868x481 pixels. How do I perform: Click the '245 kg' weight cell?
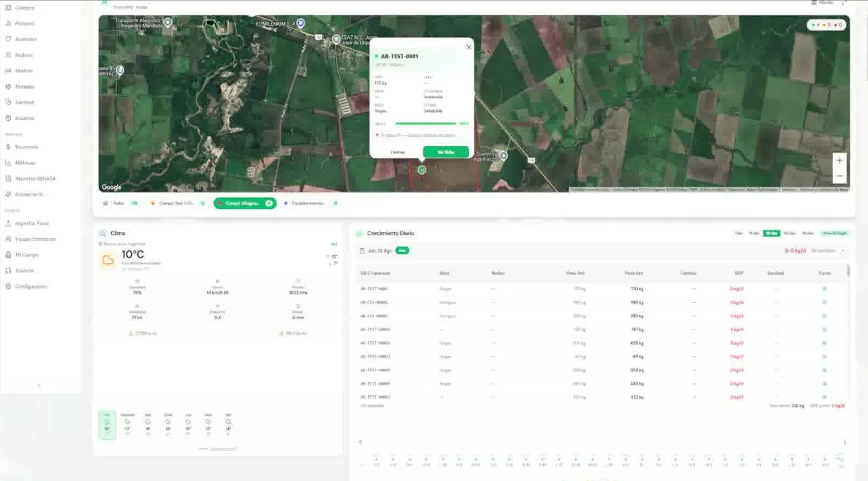[637, 384]
